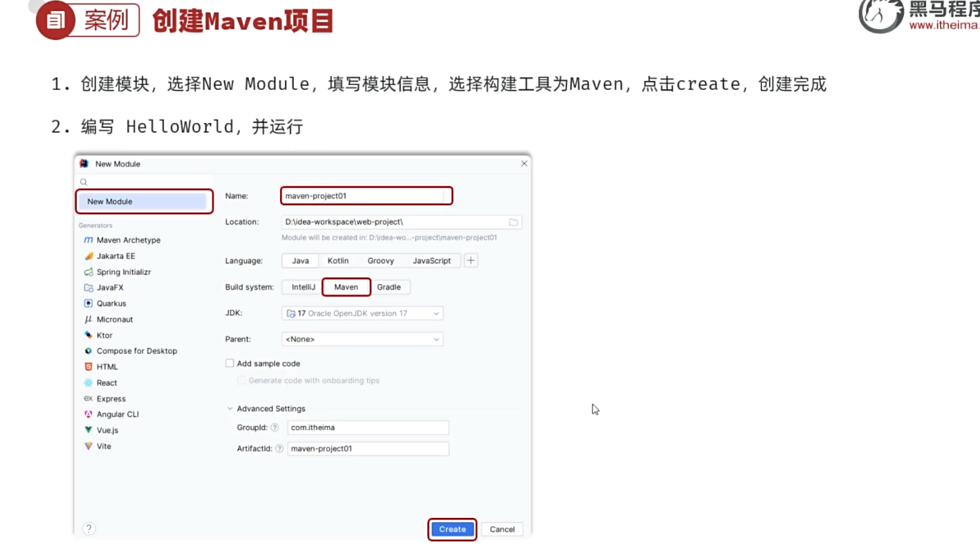
Task: Click the GroupId field com.itheima
Action: tap(368, 428)
